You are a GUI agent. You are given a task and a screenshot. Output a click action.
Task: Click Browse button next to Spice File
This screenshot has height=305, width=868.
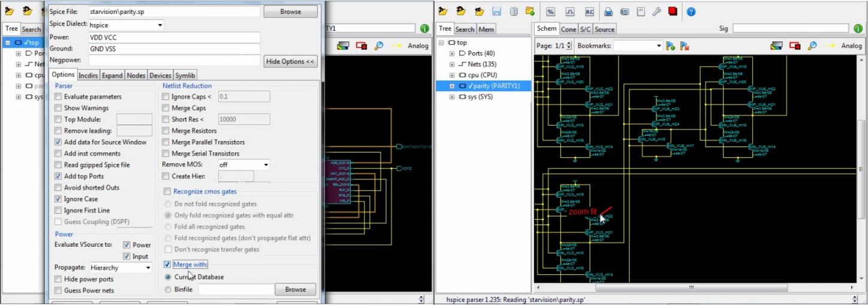[x=290, y=11]
